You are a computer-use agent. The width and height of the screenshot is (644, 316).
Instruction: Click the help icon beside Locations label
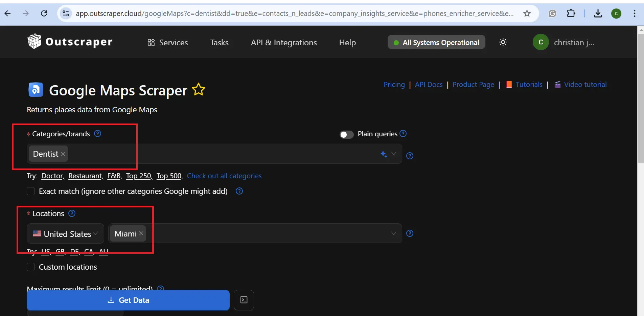[x=72, y=213]
